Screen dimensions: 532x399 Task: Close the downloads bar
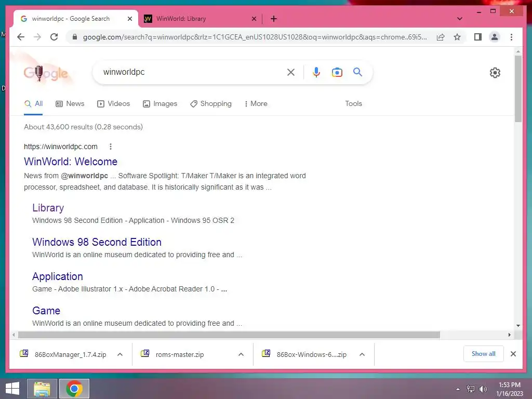513,353
